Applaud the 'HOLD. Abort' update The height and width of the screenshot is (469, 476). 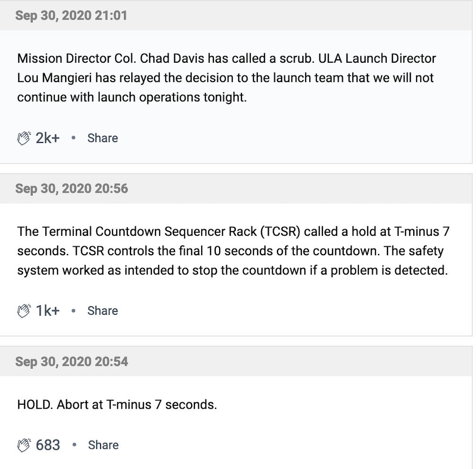(x=24, y=445)
